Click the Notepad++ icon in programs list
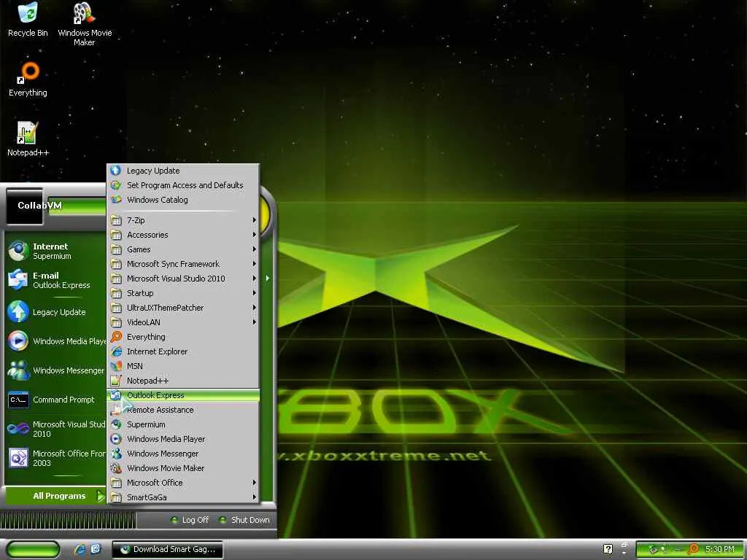The image size is (747, 560). (116, 381)
